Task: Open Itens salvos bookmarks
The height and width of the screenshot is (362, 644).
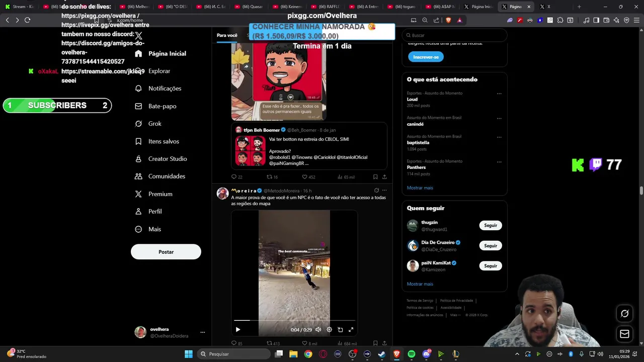Action: pyautogui.click(x=157, y=141)
